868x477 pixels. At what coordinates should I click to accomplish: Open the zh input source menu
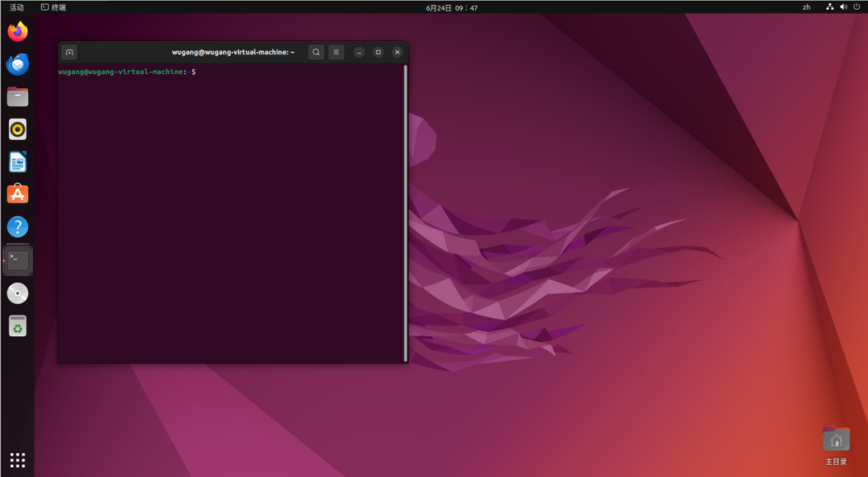(807, 7)
